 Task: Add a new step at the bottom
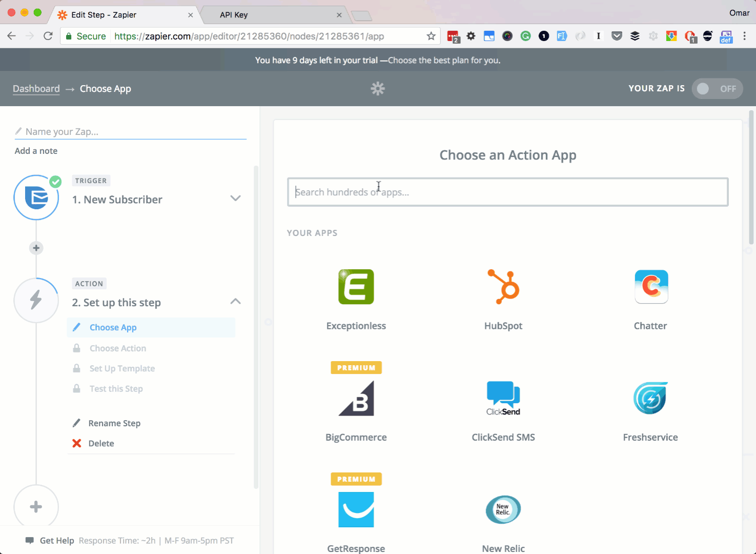pos(36,507)
